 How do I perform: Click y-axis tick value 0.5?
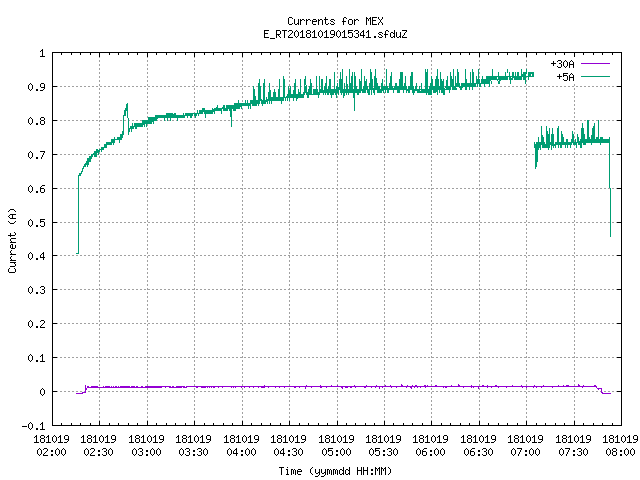[x=36, y=222]
